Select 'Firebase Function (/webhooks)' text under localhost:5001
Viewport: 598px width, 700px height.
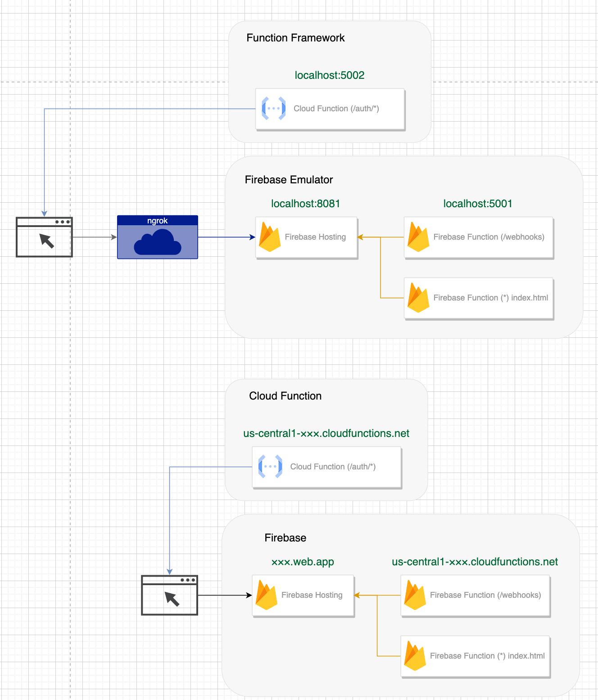click(489, 237)
